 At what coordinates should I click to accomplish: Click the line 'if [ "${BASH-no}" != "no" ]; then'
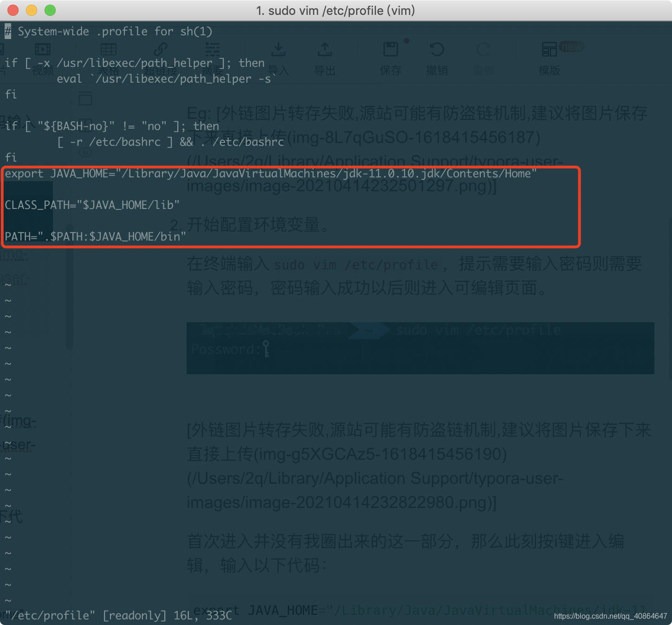pos(112,126)
